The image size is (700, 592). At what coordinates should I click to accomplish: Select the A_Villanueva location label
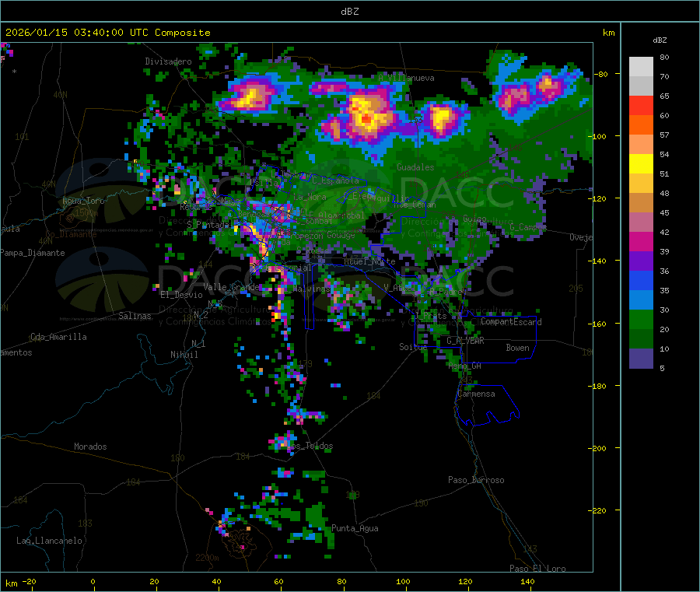(406, 78)
